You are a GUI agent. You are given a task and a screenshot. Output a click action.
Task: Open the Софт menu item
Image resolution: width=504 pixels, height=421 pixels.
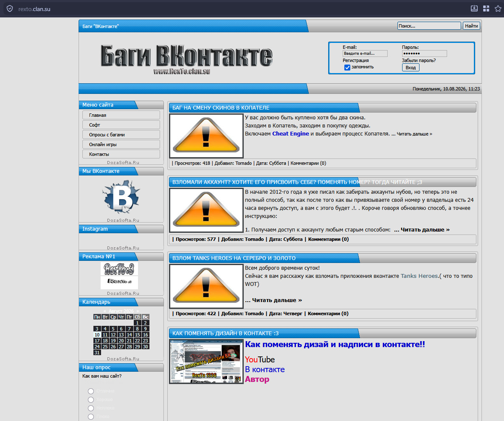click(121, 125)
